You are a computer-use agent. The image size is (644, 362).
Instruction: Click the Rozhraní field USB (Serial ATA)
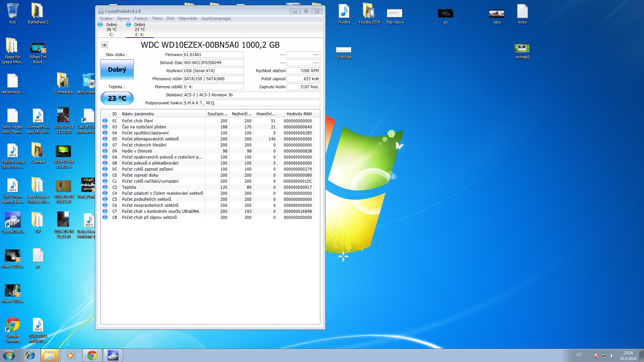(x=213, y=71)
